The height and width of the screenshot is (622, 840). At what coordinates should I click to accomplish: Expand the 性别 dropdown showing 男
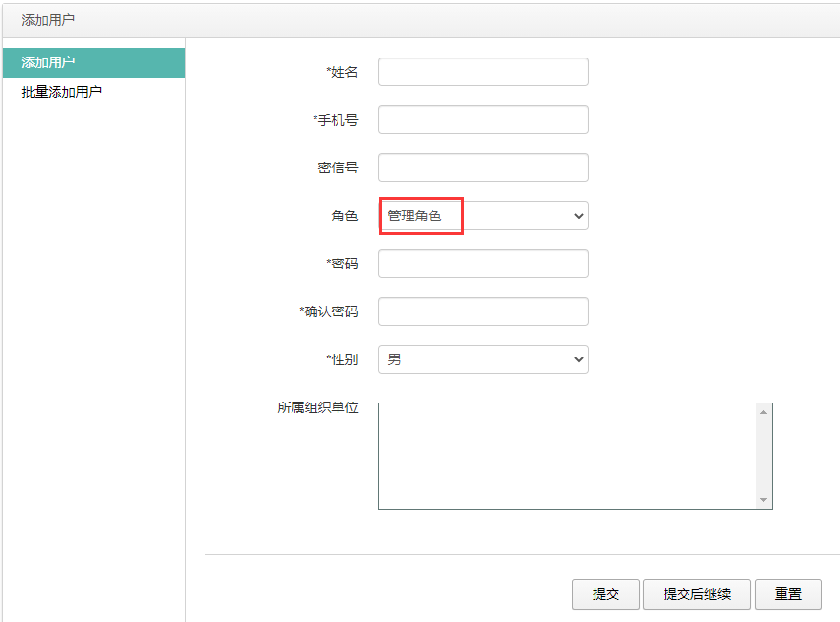[x=482, y=359]
